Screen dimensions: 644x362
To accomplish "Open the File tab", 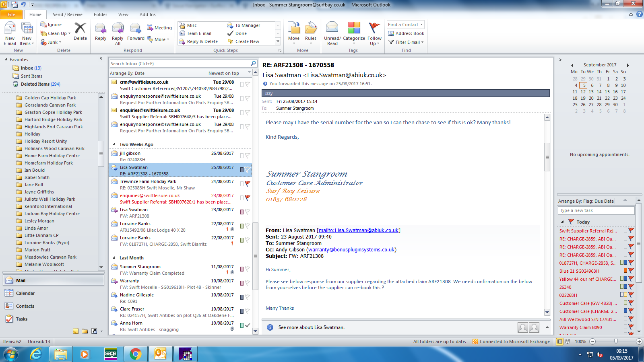I will 12,14.
